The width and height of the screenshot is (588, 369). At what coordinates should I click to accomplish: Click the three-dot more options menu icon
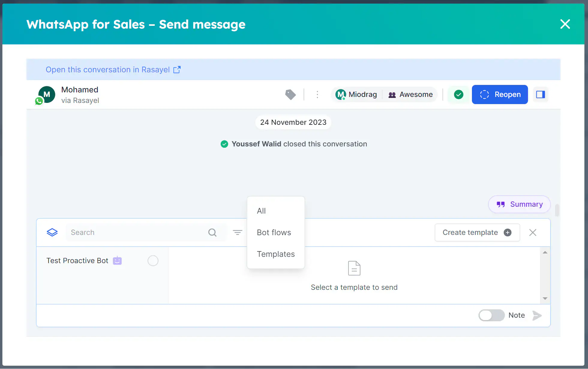tap(317, 94)
